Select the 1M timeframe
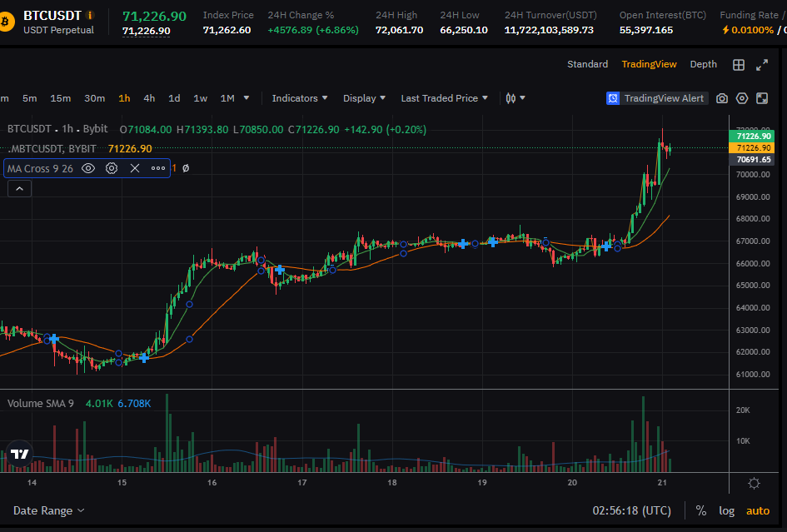787x532 pixels. click(x=227, y=98)
